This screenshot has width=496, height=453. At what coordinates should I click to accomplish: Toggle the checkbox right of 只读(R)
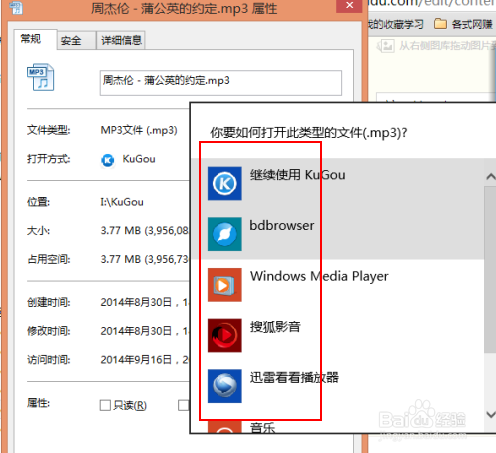(x=183, y=405)
